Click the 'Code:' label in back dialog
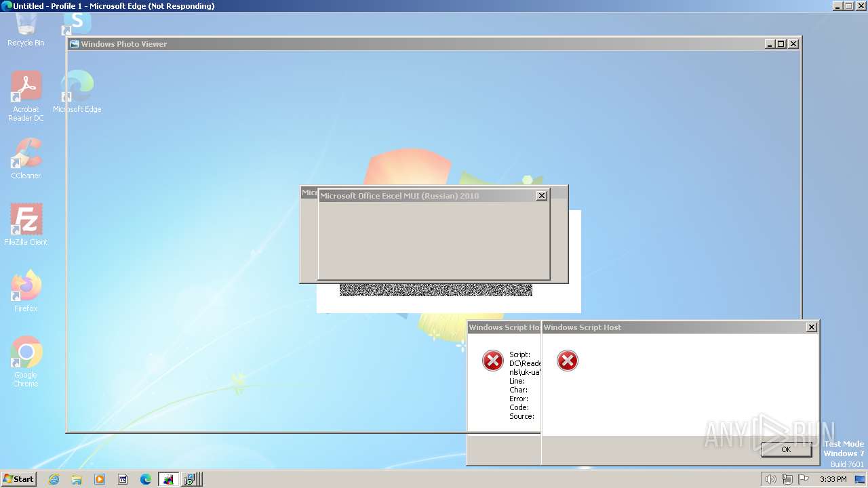The width and height of the screenshot is (868, 488). [x=519, y=407]
